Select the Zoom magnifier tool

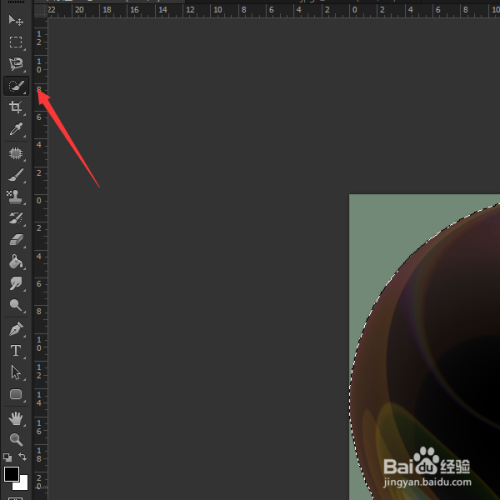coord(16,439)
